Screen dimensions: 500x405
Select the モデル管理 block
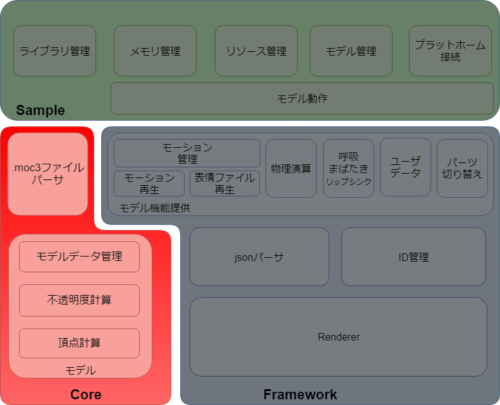351,51
